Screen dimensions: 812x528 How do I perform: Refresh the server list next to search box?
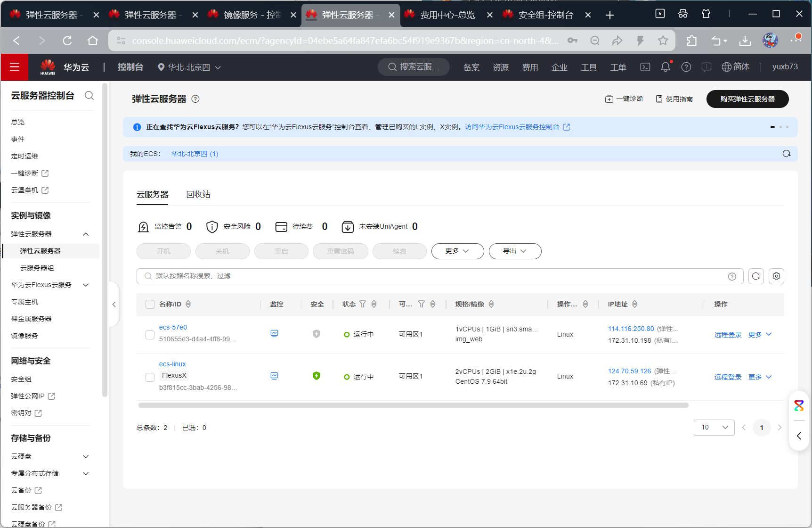point(756,276)
